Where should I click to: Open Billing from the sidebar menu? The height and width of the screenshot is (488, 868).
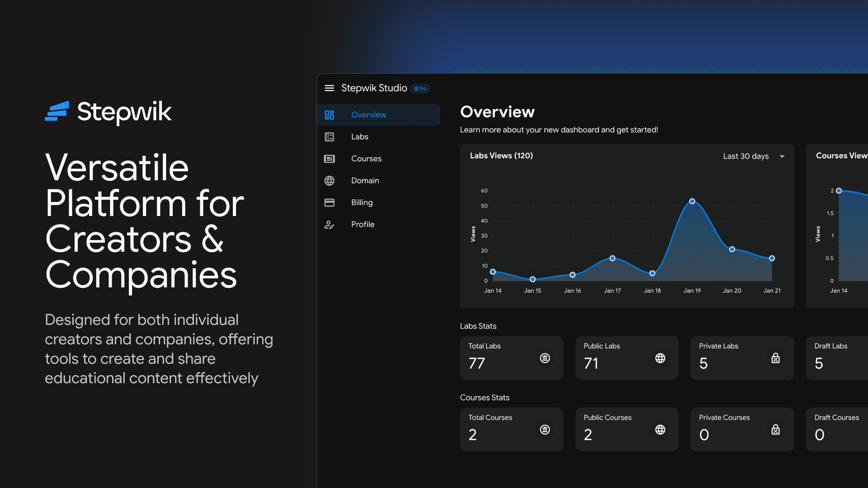tap(378, 202)
